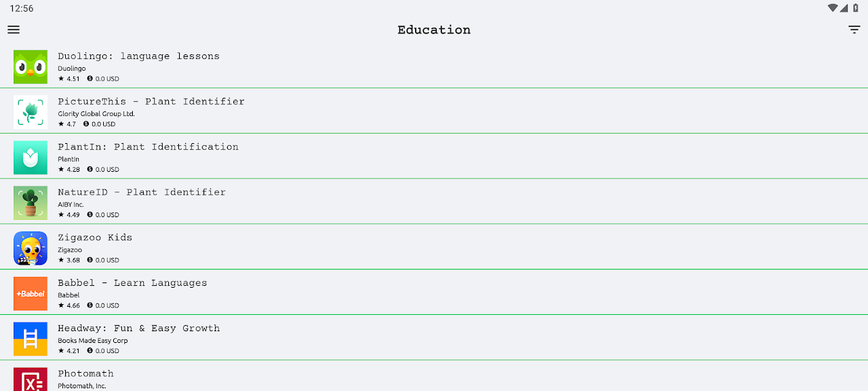Tap the Headway ladder app icon
The width and height of the screenshot is (868, 391).
(31, 339)
